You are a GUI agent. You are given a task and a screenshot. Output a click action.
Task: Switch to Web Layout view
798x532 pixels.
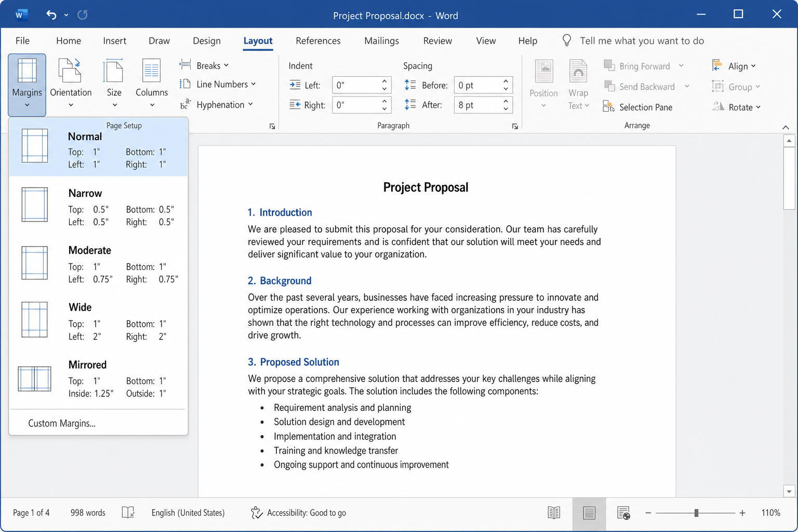tap(623, 513)
